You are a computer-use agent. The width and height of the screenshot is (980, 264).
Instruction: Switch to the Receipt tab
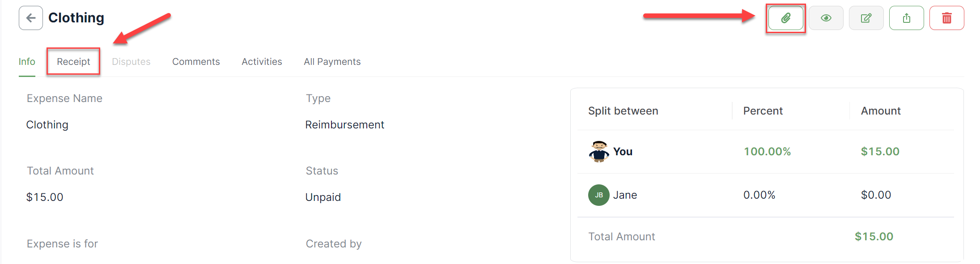(73, 62)
